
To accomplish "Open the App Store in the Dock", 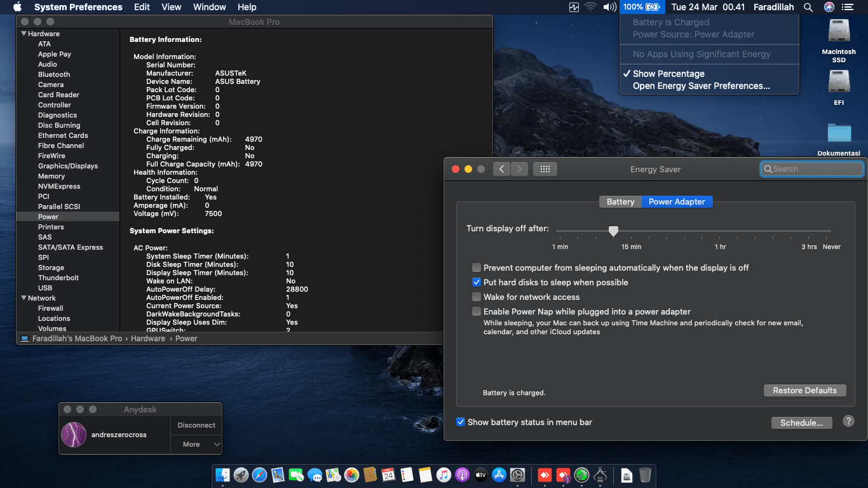I will [x=499, y=475].
